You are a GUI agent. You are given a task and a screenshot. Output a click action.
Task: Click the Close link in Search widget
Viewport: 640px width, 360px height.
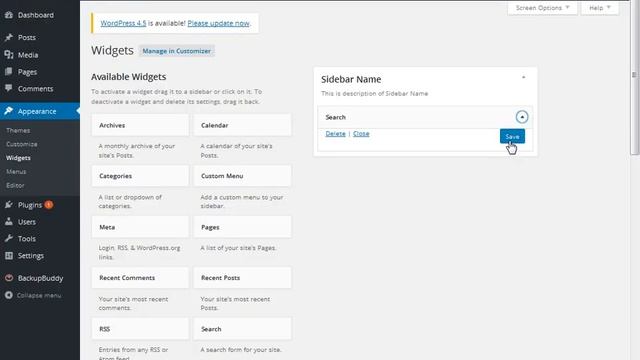361,133
